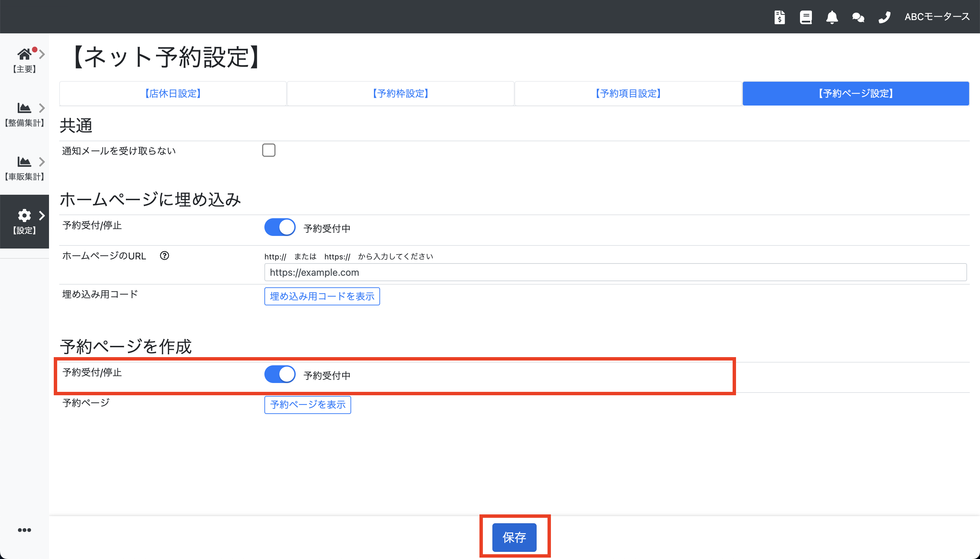Expand the 【車販集計】 sidebar chevron
The image size is (980, 559).
[x=42, y=162]
